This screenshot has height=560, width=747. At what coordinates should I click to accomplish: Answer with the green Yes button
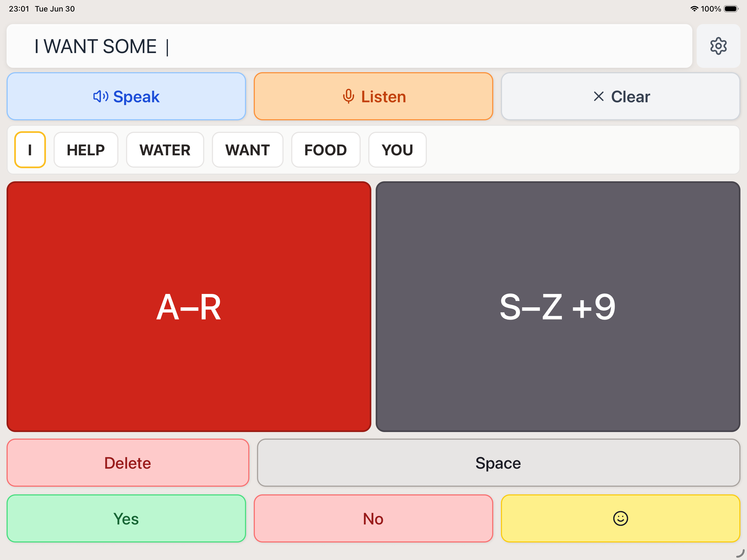point(126,518)
